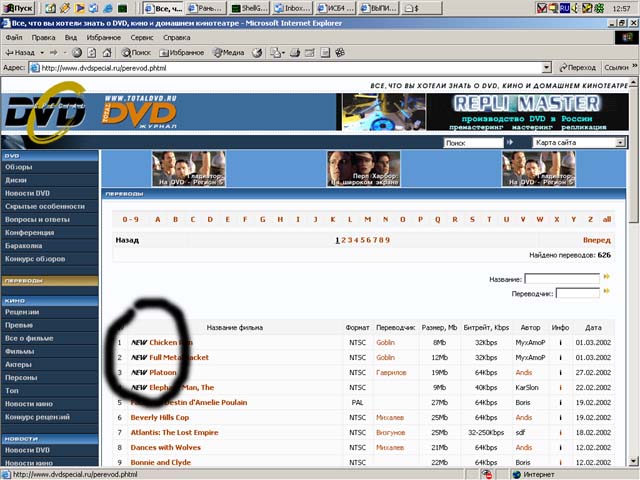Click the 'all' alphabet filter link
640x480 pixels.
point(607,220)
